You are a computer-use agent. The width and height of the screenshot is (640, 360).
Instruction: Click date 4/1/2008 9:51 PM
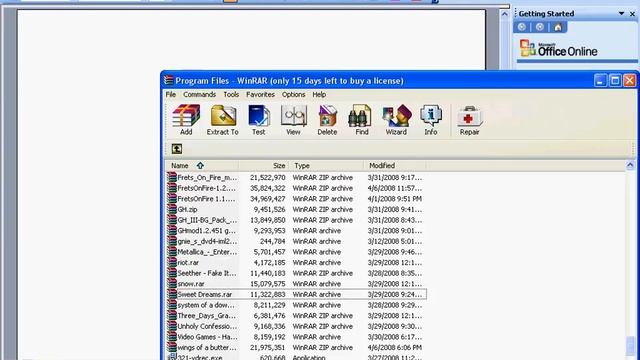point(395,199)
